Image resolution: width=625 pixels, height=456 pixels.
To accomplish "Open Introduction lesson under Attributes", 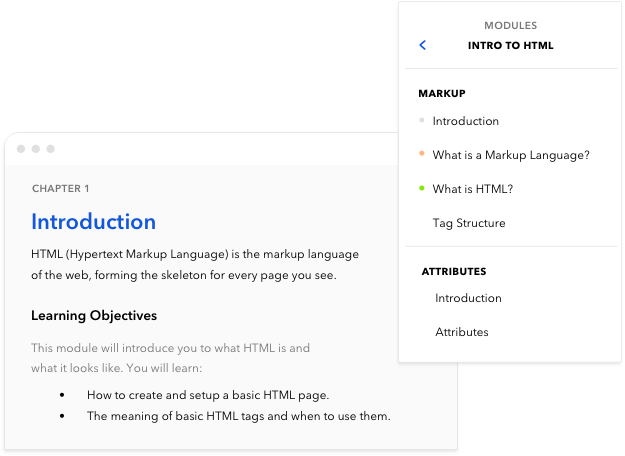I will coord(468,298).
